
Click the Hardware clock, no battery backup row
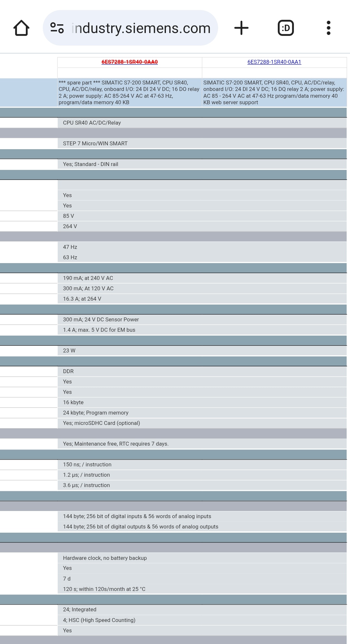pyautogui.click(x=202, y=558)
